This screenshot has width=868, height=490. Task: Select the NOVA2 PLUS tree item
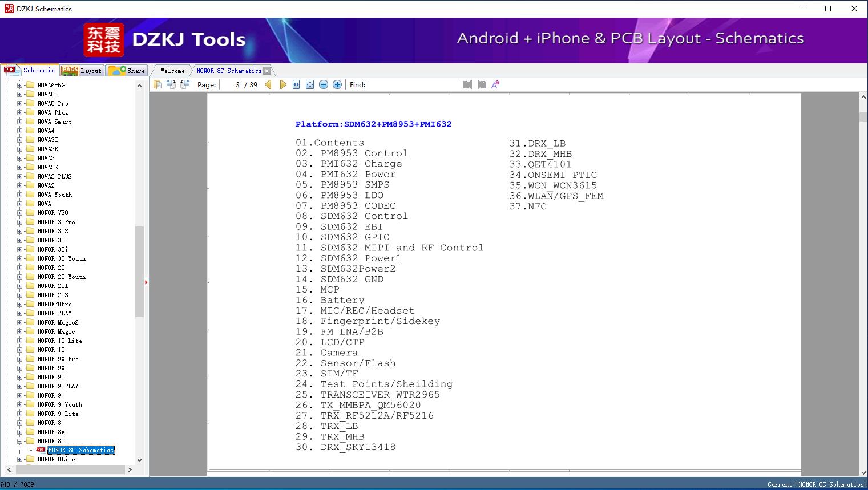54,176
